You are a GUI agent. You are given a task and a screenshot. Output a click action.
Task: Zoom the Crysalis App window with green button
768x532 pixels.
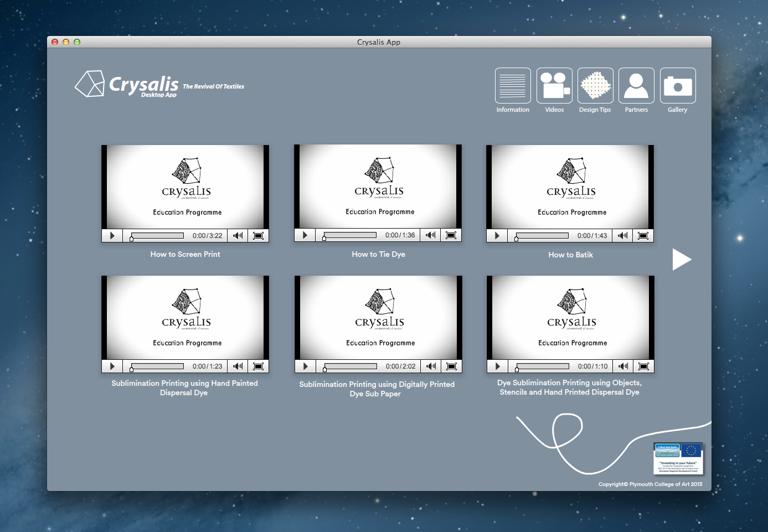[77, 42]
